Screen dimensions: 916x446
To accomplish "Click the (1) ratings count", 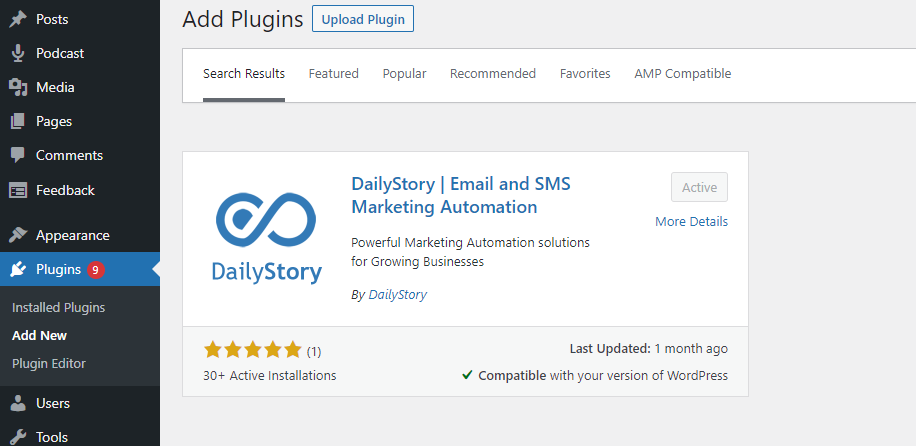I will [314, 351].
